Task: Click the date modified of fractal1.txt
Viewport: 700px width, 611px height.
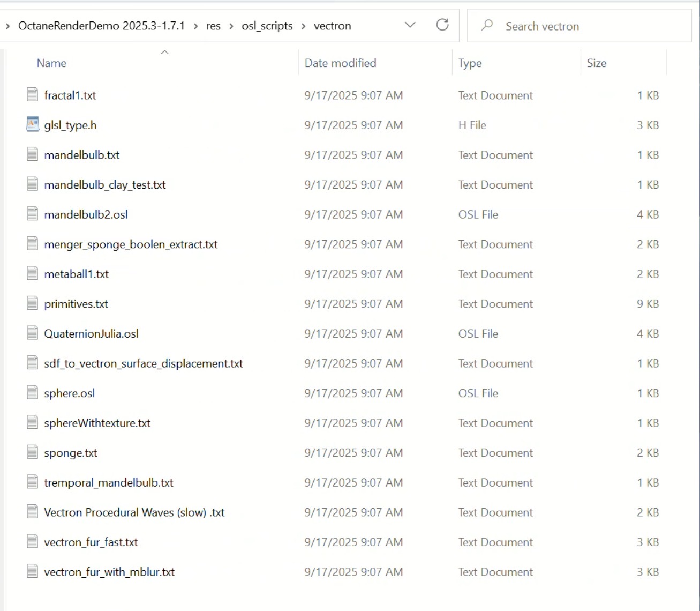Action: pos(354,95)
